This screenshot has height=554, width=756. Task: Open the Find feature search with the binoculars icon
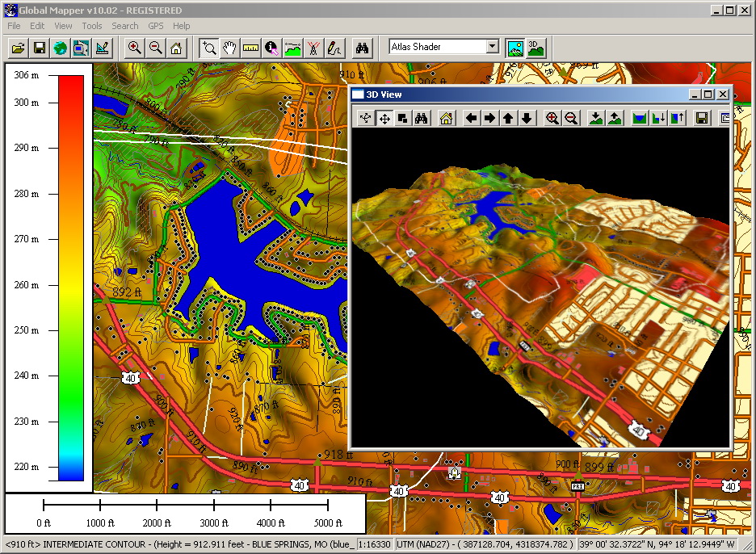[x=362, y=48]
